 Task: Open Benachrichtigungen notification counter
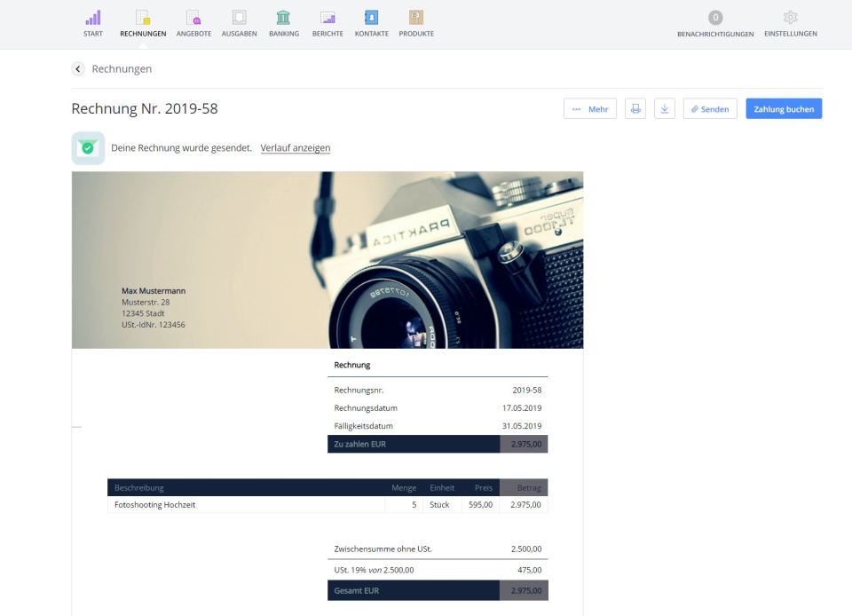coord(715,18)
